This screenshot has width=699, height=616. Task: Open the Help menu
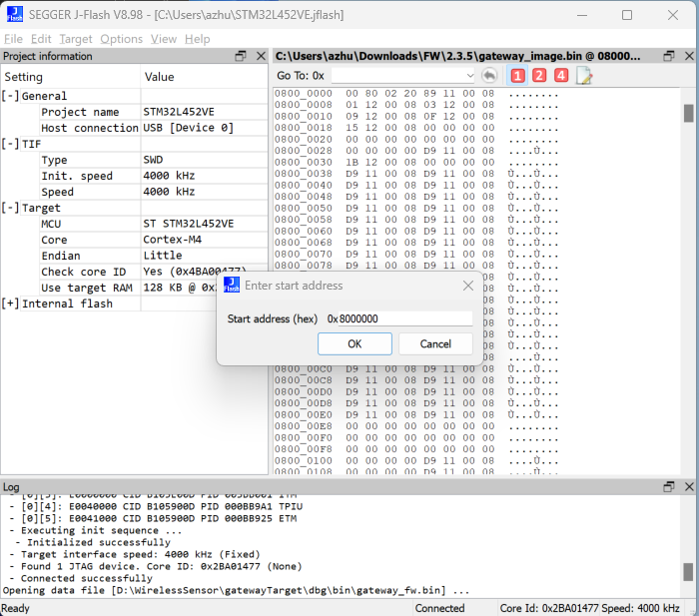coord(198,39)
